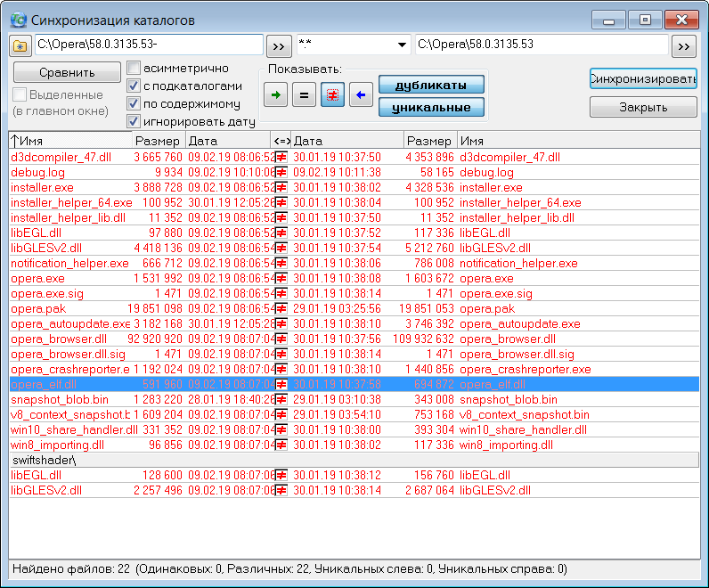Sort by left Имя column header
Viewport: 709px width, 588px height.
(70, 141)
